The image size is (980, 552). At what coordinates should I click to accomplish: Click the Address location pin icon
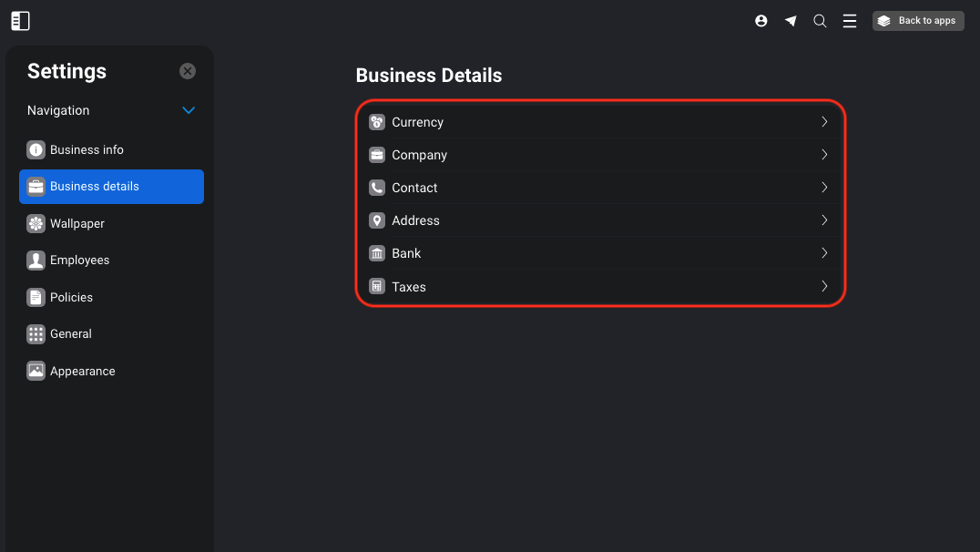(x=377, y=220)
